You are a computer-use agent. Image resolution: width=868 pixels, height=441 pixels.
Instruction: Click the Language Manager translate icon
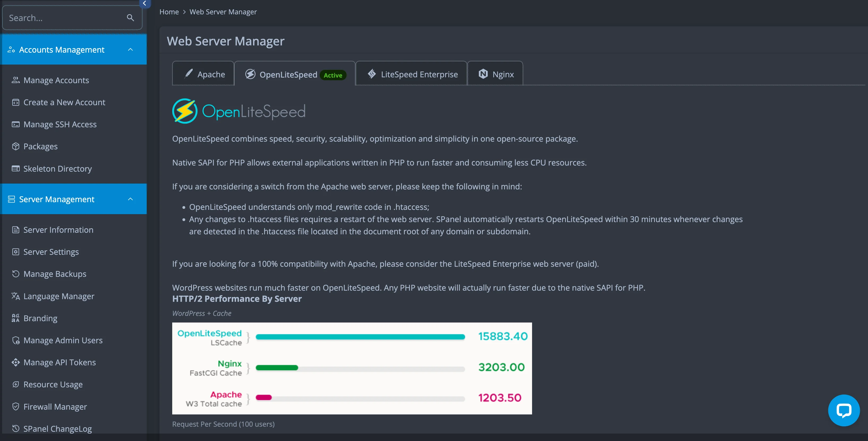(x=15, y=296)
